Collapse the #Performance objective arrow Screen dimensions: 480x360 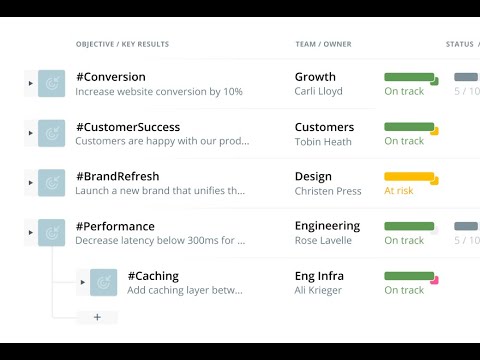coord(31,233)
